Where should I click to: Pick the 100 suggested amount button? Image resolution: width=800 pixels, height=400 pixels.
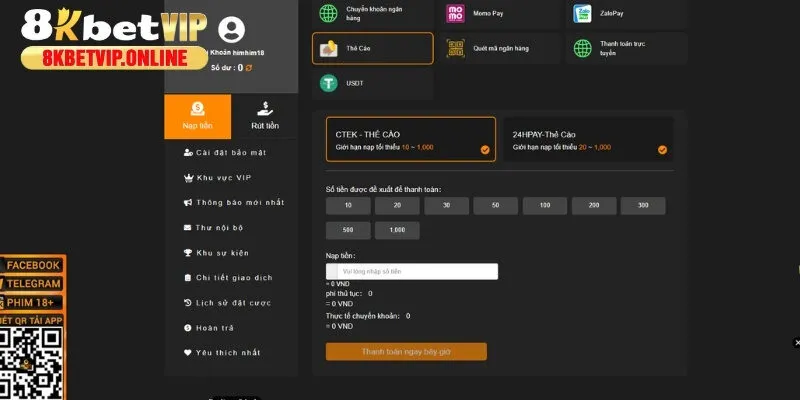click(x=545, y=205)
